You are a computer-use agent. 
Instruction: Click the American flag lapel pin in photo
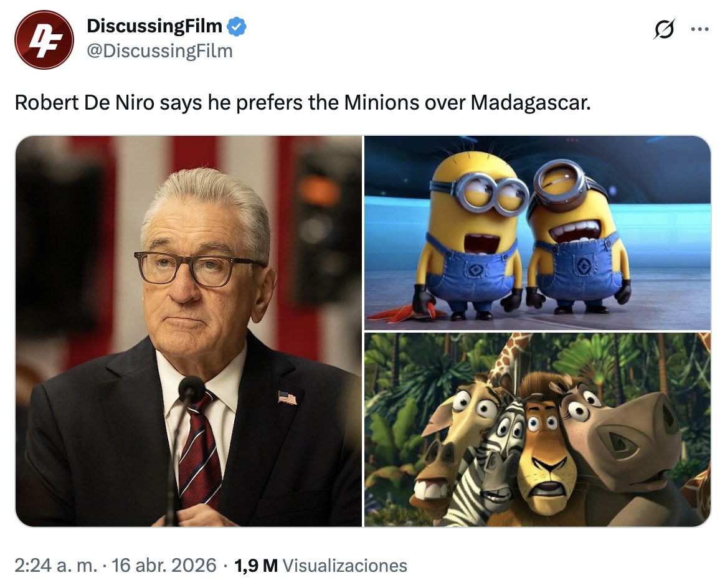click(x=287, y=397)
